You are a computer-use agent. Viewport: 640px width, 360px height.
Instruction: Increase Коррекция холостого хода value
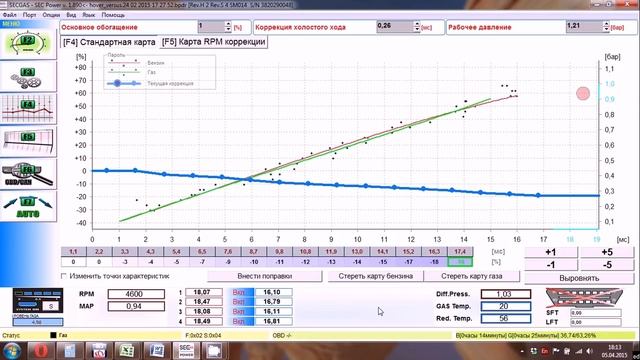(x=417, y=24)
